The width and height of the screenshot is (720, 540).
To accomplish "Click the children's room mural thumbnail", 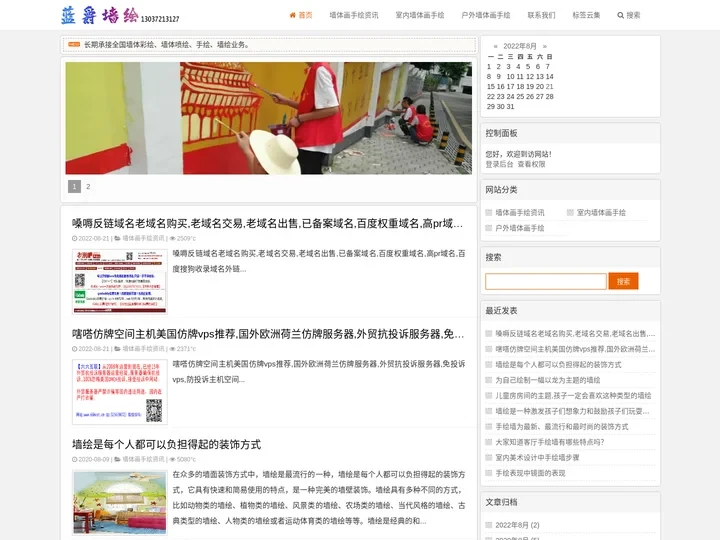I will coord(120,502).
